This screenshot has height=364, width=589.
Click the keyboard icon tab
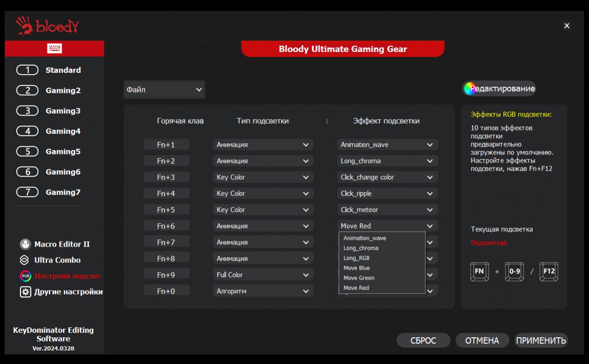[54, 48]
